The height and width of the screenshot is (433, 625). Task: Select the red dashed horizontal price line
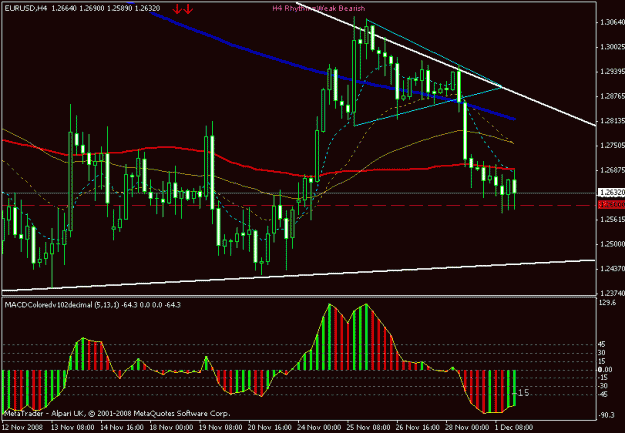[x=299, y=205]
